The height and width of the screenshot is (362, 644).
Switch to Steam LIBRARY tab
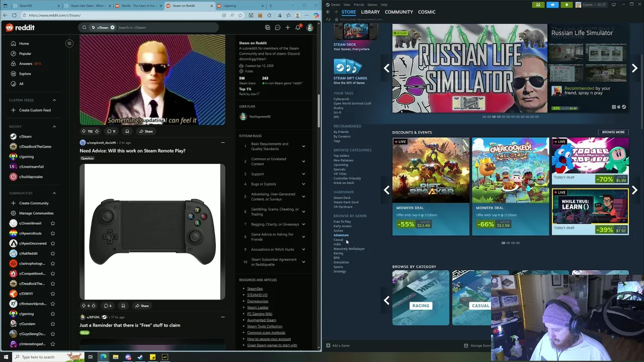370,12
